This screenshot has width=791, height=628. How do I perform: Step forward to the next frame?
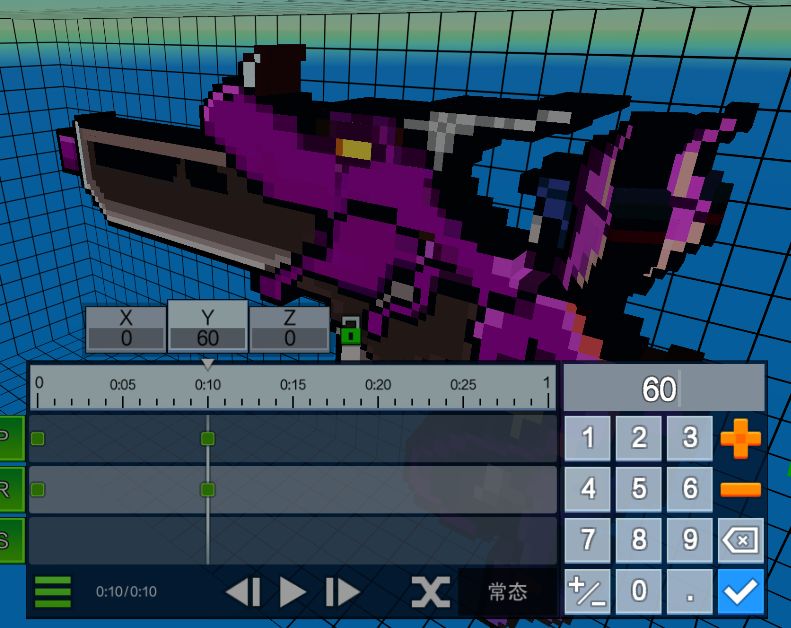pos(343,591)
